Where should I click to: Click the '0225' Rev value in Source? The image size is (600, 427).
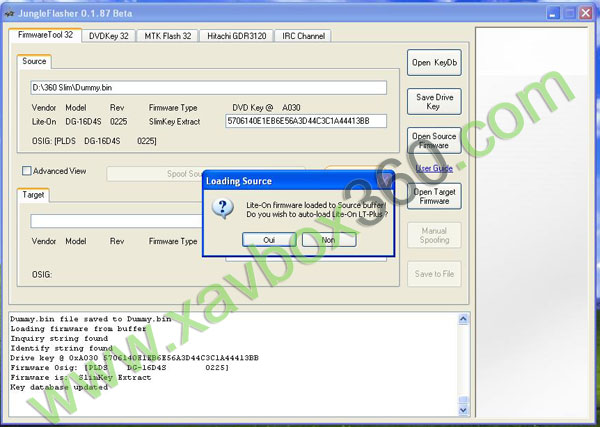[119, 122]
